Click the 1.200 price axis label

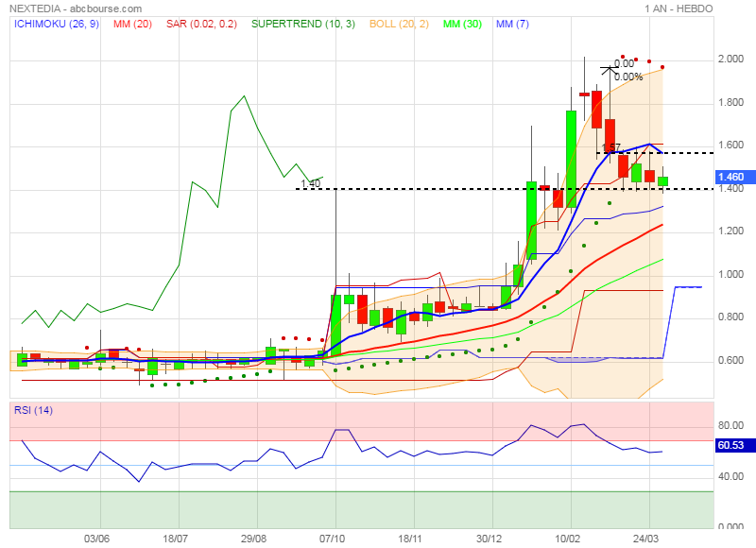(x=730, y=231)
